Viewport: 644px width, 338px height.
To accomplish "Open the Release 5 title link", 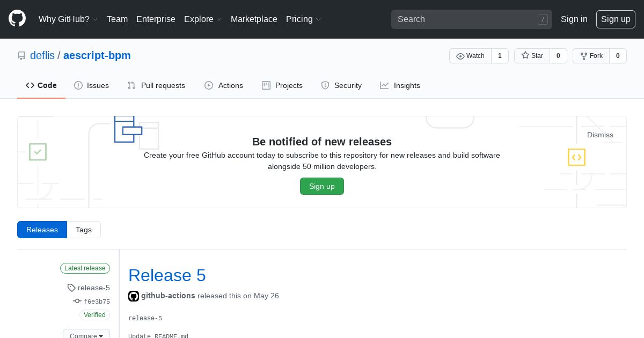I will click(167, 275).
